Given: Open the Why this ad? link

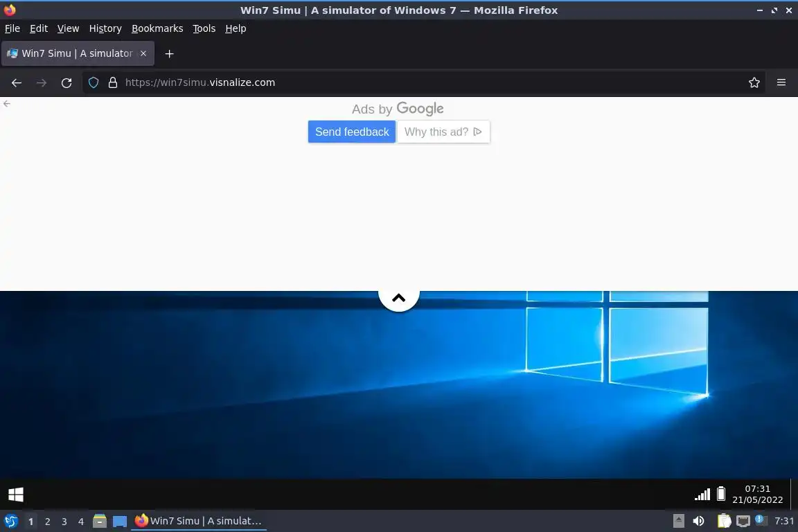Looking at the screenshot, I should pos(443,132).
